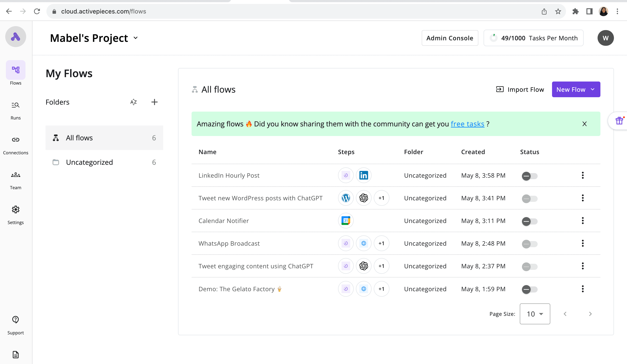Click schedule step icon in LinkedIn Hourly Post
The height and width of the screenshot is (364, 627).
click(346, 175)
